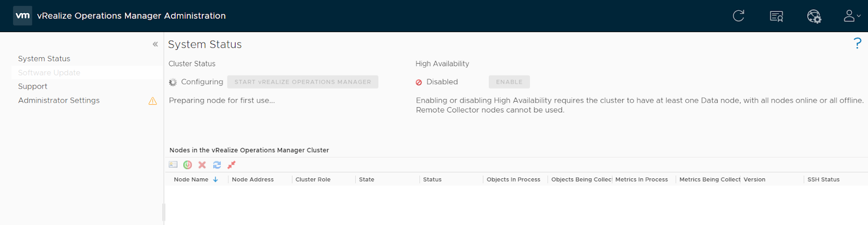This screenshot has height=225, width=868.
Task: Click the High Availability label
Action: pyautogui.click(x=442, y=64)
